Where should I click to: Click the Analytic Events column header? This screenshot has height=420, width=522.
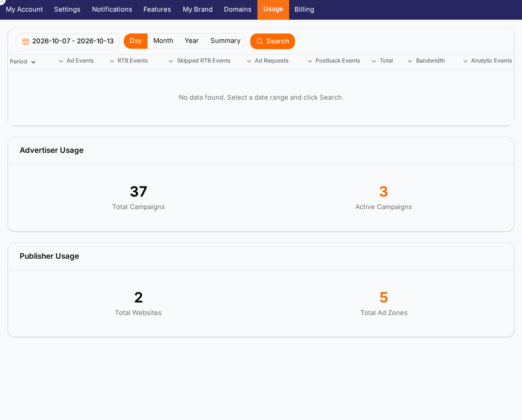(x=491, y=61)
